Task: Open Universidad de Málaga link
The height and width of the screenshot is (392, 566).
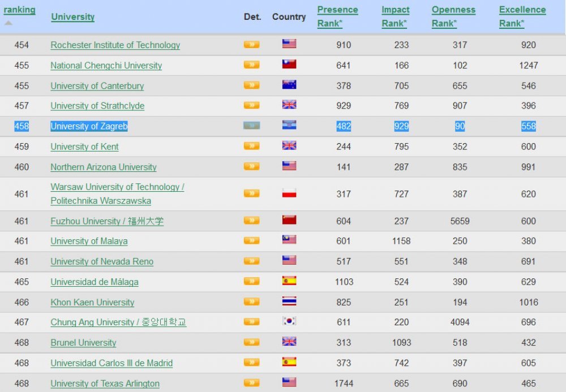Action: point(95,282)
